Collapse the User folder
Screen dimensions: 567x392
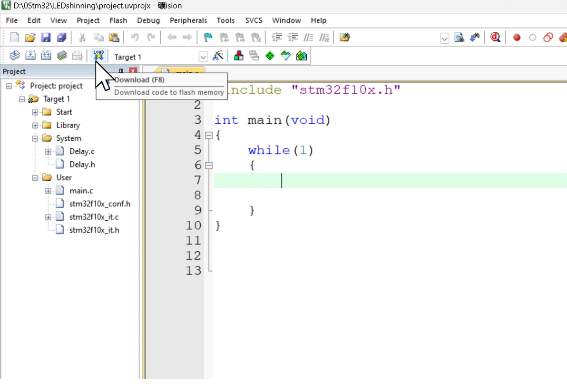coord(35,177)
